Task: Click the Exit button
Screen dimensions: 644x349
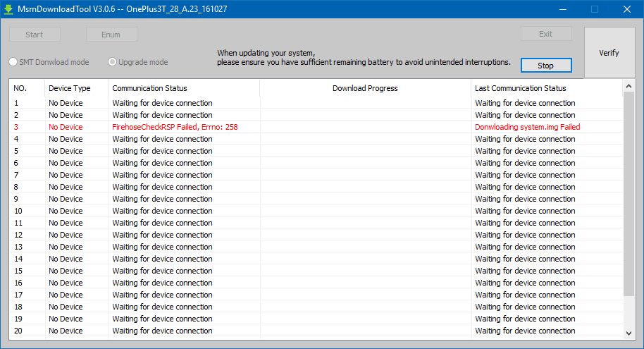Action: pos(546,34)
